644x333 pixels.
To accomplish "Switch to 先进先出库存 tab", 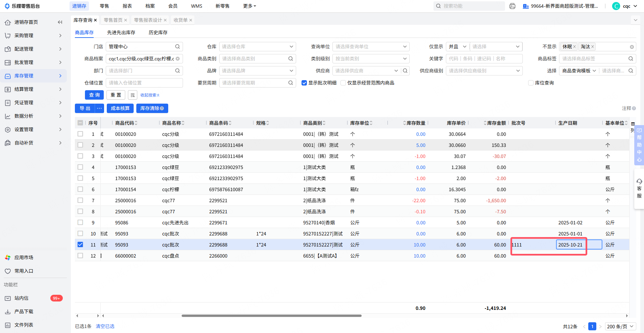I will [x=121, y=33].
